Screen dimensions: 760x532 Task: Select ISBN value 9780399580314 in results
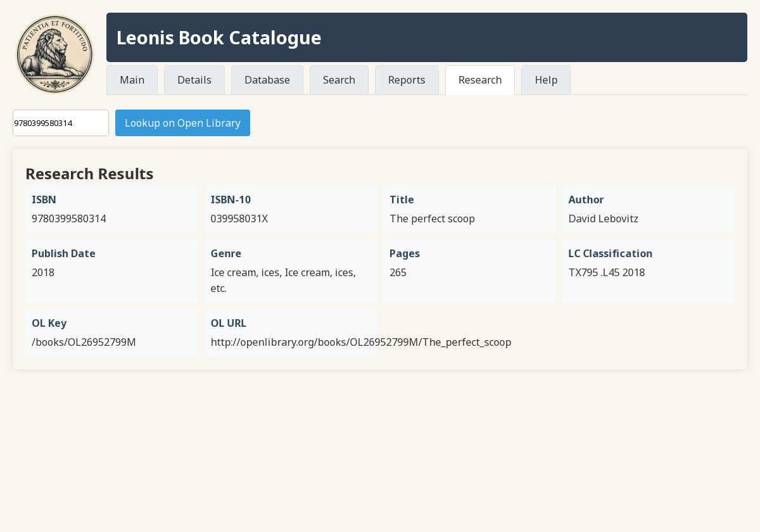pyautogui.click(x=69, y=218)
